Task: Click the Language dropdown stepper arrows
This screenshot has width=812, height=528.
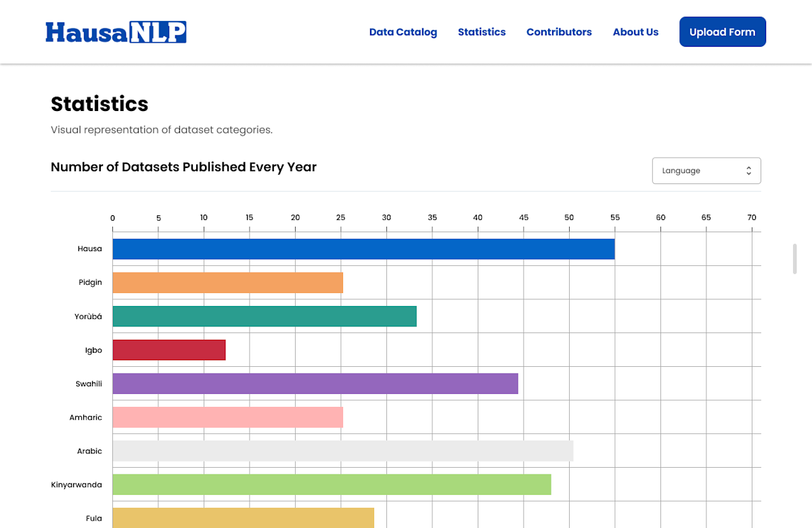Action: [749, 170]
